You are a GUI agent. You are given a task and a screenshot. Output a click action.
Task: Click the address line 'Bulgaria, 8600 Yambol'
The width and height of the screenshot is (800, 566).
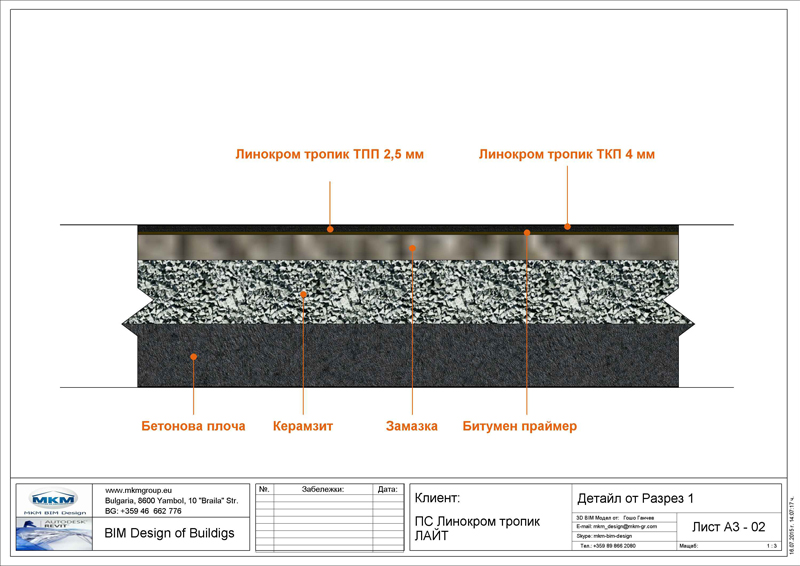[171, 501]
